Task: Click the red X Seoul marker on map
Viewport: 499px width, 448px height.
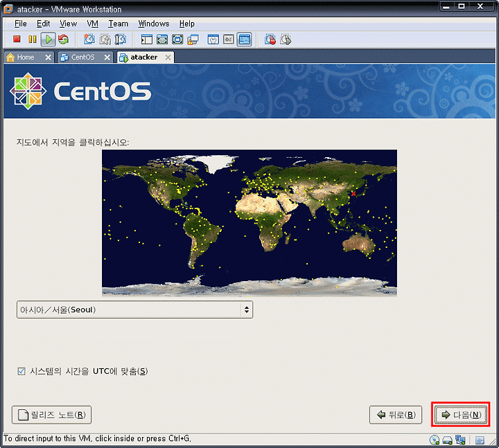Action: pos(353,193)
